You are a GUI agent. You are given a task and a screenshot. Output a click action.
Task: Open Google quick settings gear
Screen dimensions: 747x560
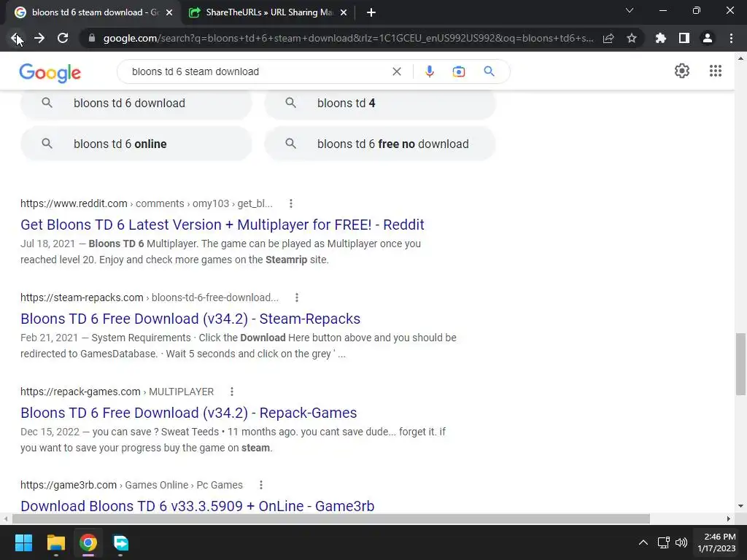(x=682, y=71)
